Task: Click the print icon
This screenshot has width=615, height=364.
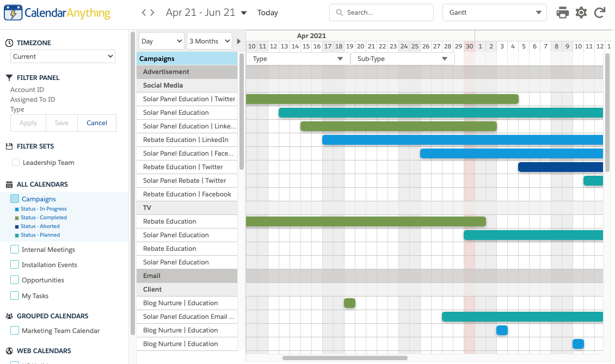Action: [562, 13]
